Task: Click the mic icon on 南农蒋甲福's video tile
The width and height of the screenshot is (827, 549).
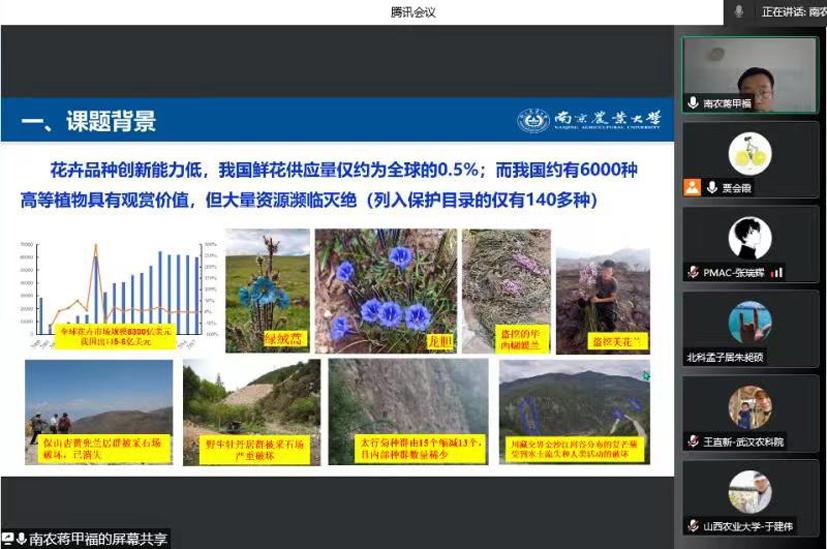Action: click(x=693, y=103)
